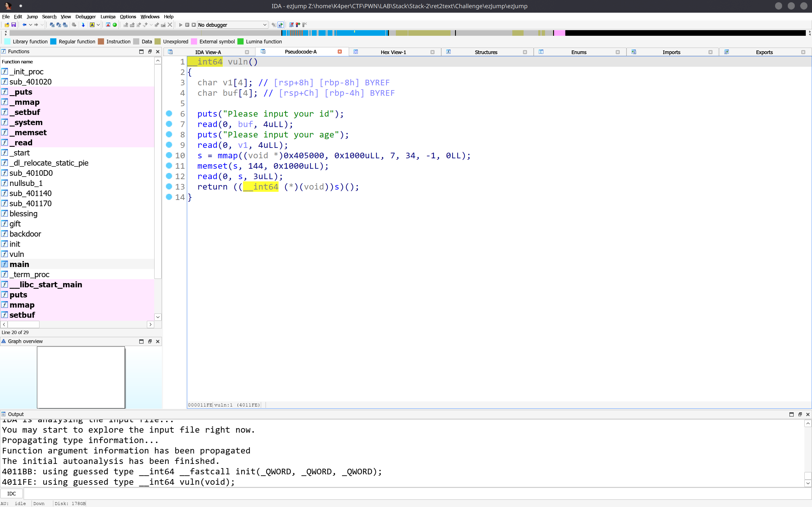Switch to Hex View-1 tab
Image resolution: width=812 pixels, height=507 pixels.
click(393, 52)
